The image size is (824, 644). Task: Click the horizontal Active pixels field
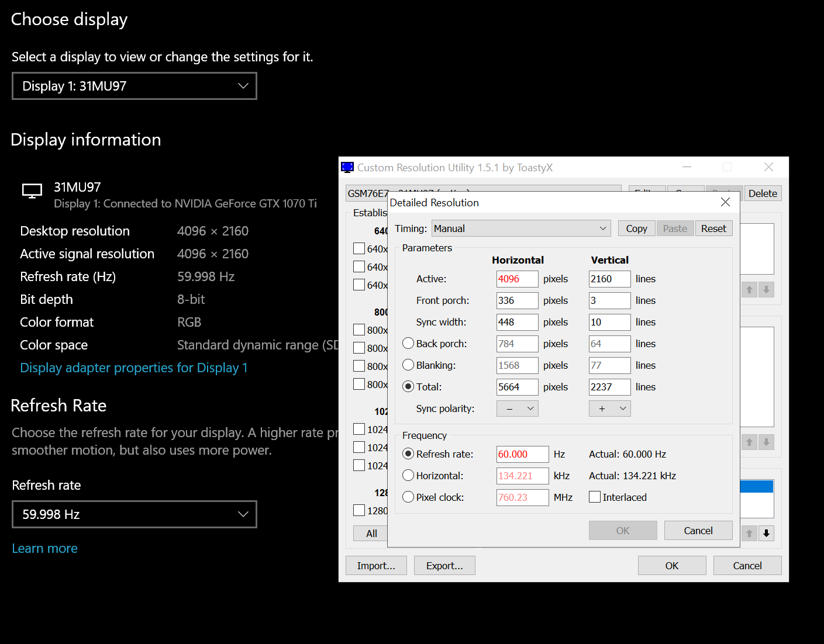(517, 279)
